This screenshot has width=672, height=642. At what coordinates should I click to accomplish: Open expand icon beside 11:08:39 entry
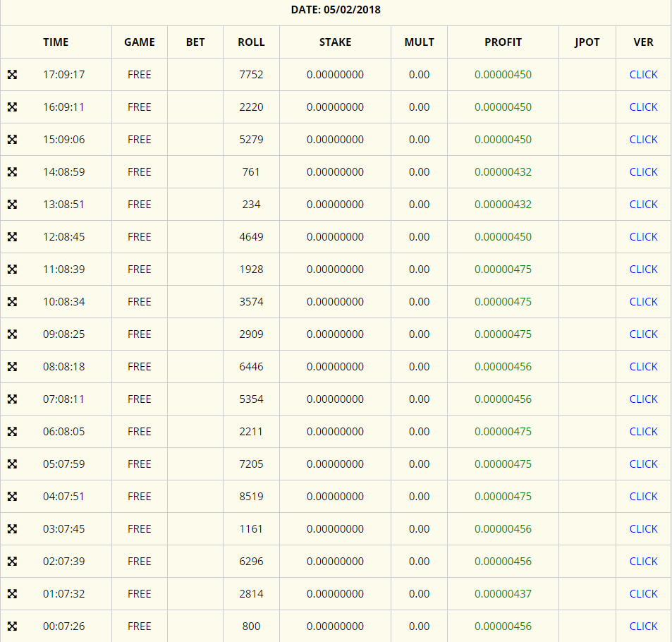coord(12,269)
